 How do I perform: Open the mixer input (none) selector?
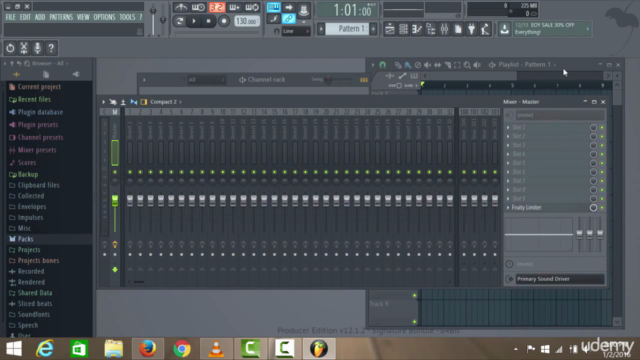[560, 115]
